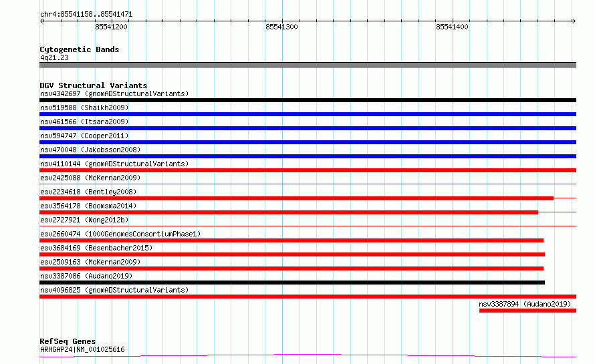Select esv3564178 (Boomsma2014) label
Screen dimensions: 595x364
tap(88, 206)
